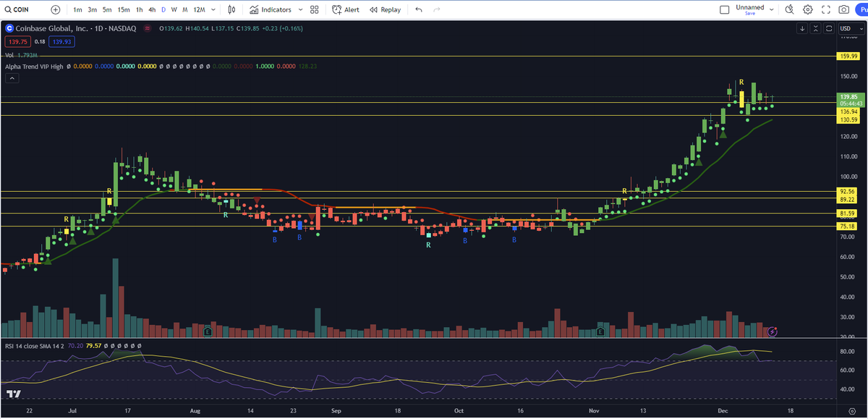
Task: Click the 159.99 yellow price label
Action: click(848, 56)
